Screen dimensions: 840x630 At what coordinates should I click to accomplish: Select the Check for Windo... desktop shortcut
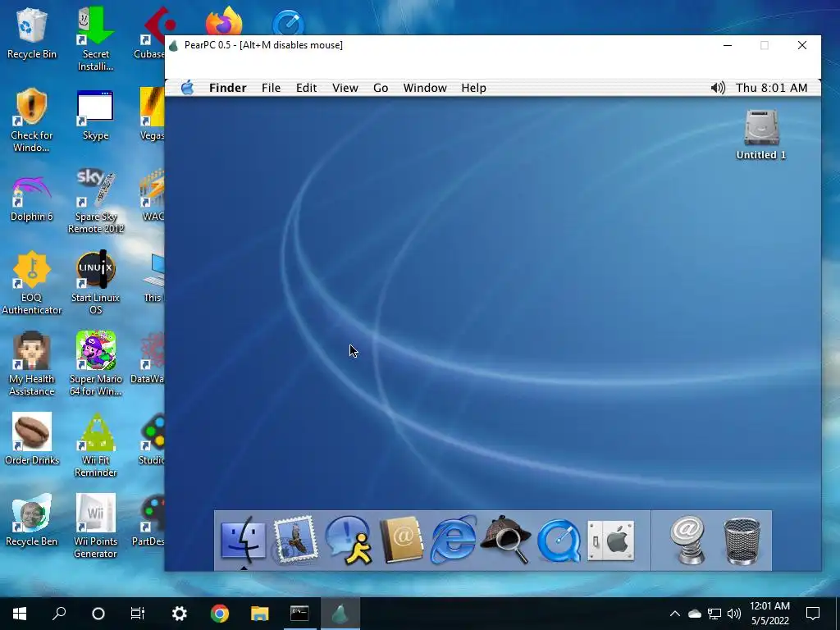pos(32,121)
